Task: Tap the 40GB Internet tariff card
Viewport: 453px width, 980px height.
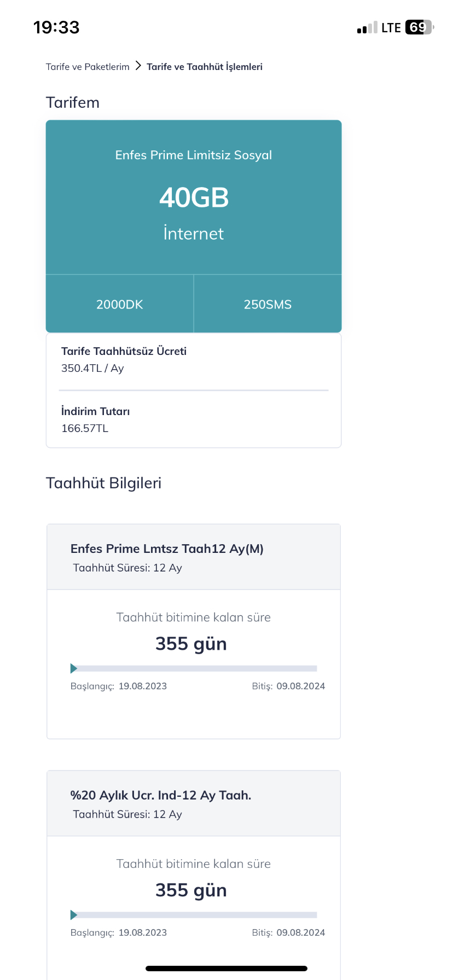Action: [194, 197]
